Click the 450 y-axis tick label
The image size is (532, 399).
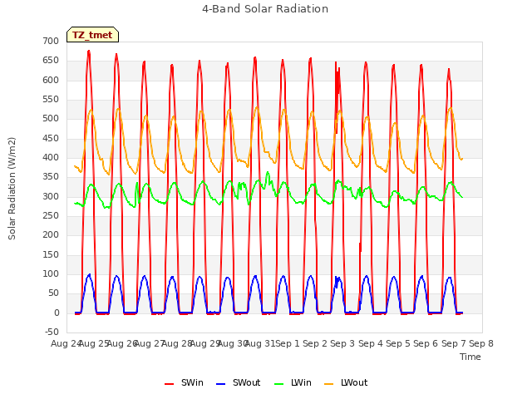[51, 138]
